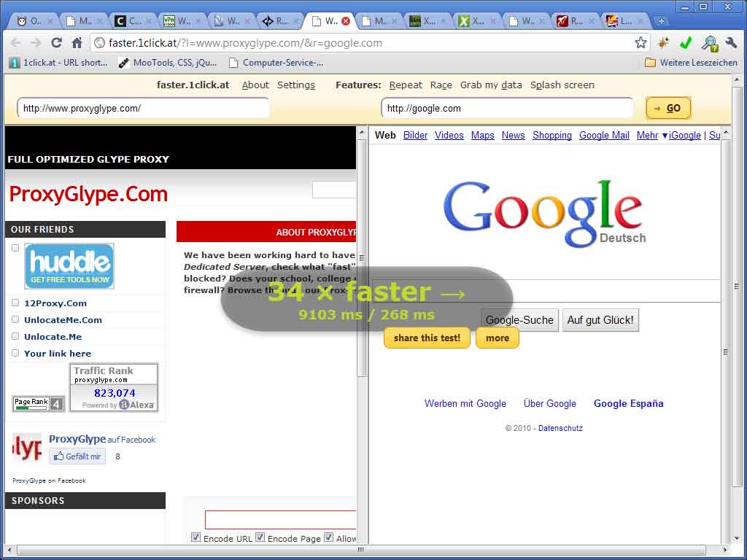The width and height of the screenshot is (747, 560).
Task: Click the browser address bar
Action: pos(365,43)
